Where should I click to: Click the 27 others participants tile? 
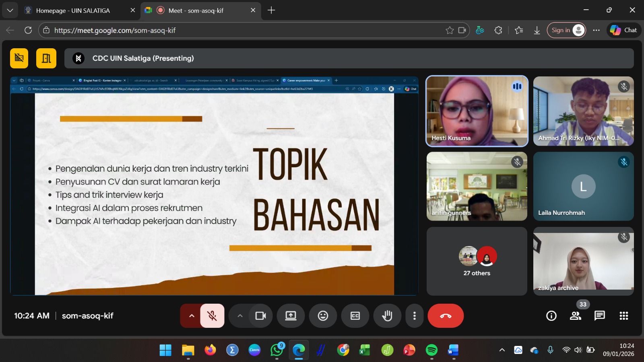[477, 261]
